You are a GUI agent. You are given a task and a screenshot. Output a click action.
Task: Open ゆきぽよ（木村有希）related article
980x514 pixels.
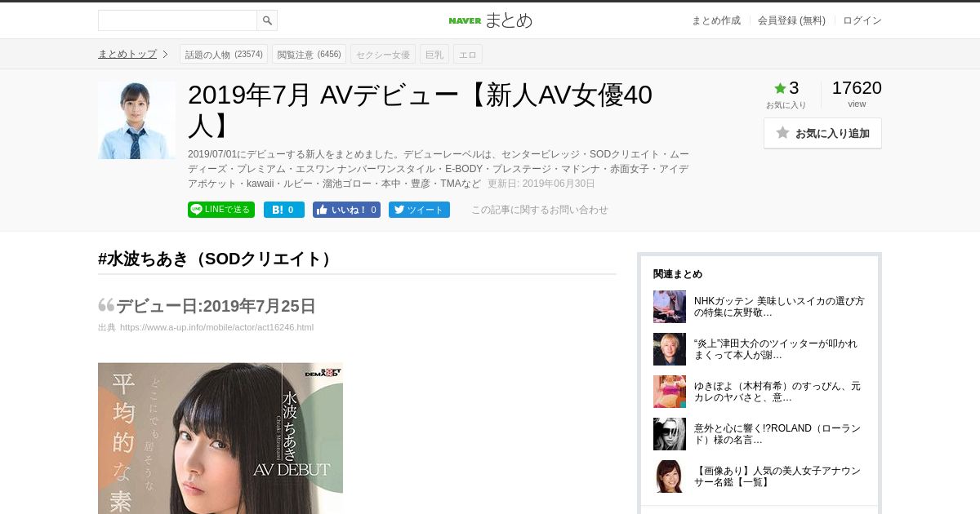pos(777,392)
